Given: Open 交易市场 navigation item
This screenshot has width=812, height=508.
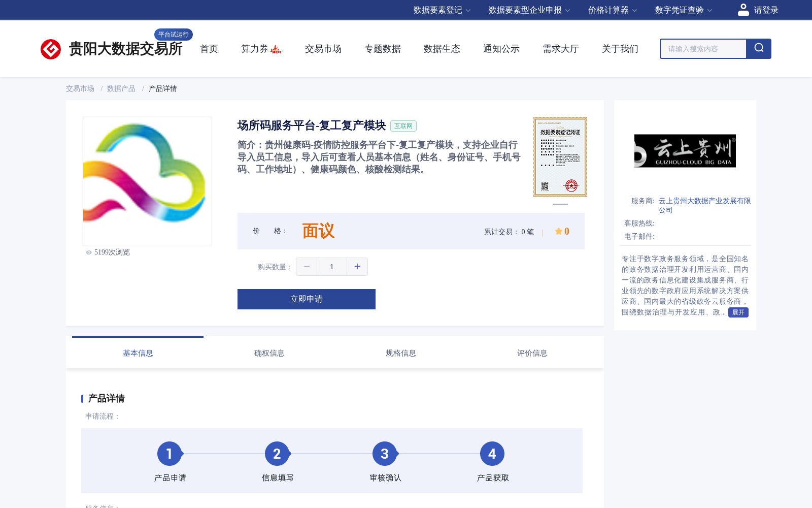Looking at the screenshot, I should coord(323,49).
